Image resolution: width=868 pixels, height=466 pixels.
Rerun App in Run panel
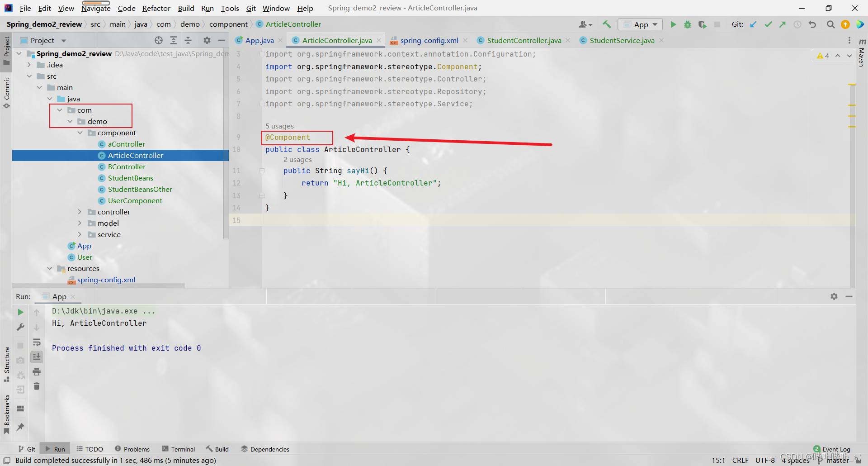click(x=20, y=312)
